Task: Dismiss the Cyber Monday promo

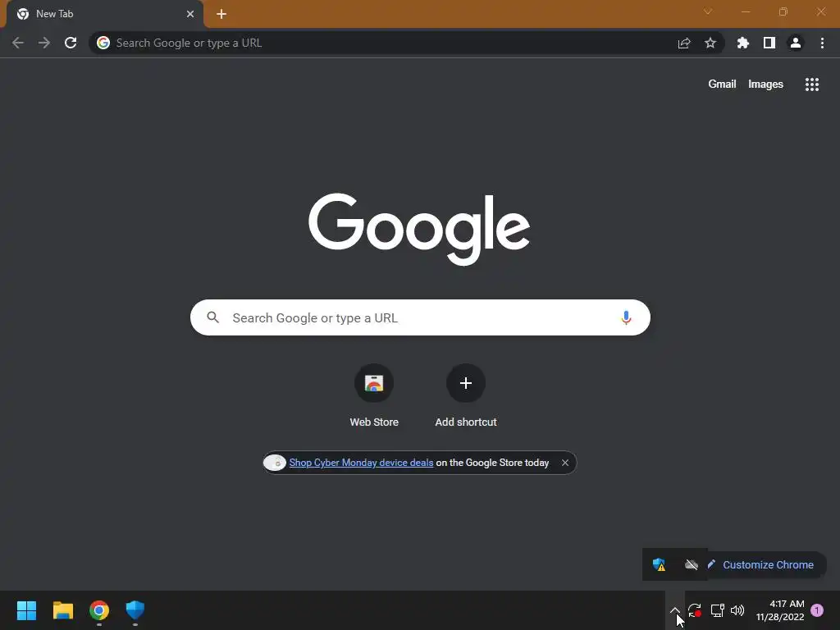Action: pos(564,463)
